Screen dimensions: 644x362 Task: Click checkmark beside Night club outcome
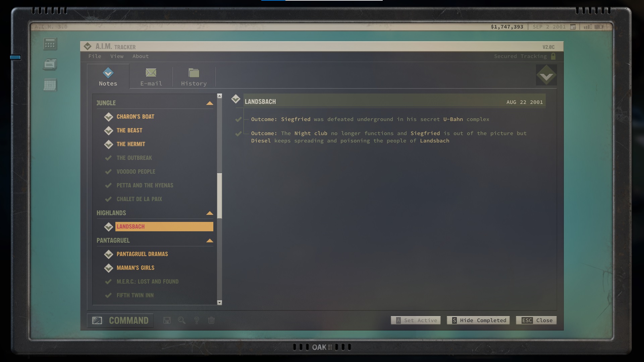pyautogui.click(x=238, y=134)
